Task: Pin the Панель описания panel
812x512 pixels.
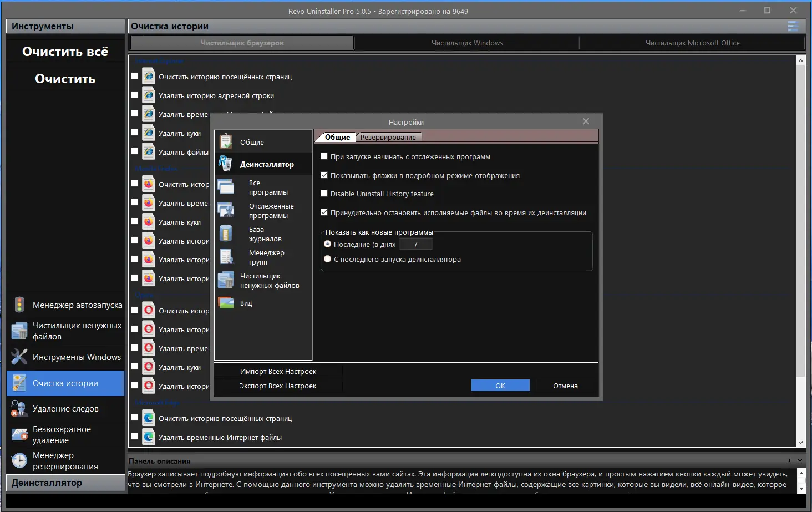Action: click(789, 461)
